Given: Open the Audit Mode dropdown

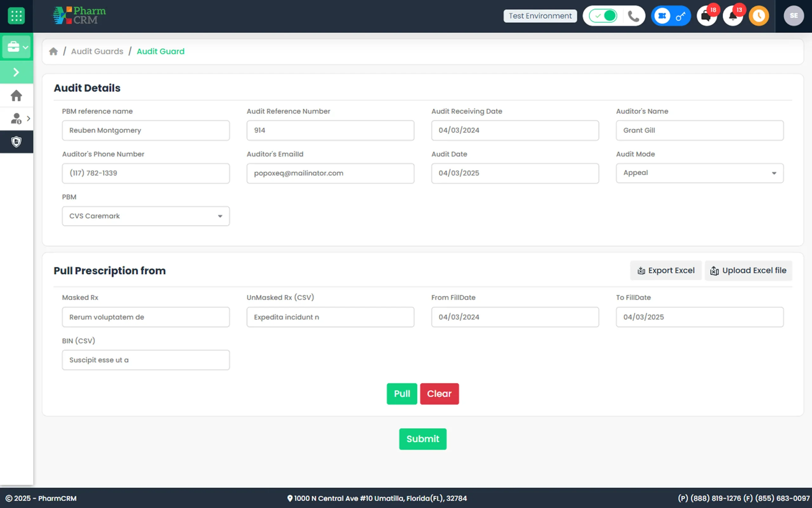Looking at the screenshot, I should click(x=700, y=173).
